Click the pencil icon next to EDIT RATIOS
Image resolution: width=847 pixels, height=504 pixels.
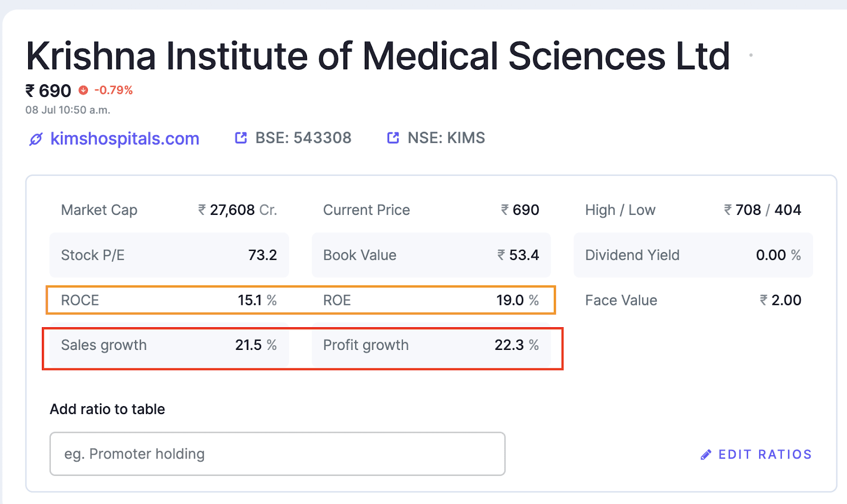tap(706, 455)
